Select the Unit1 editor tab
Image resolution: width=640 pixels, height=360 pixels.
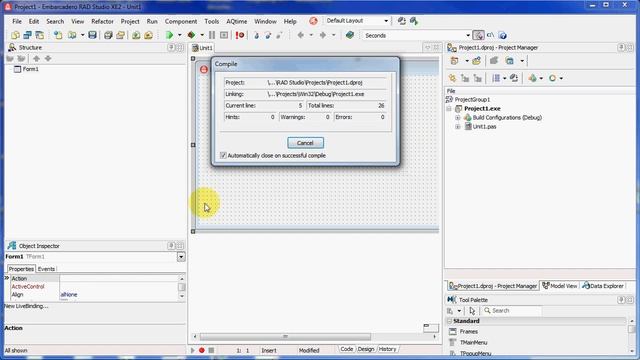tap(202, 48)
